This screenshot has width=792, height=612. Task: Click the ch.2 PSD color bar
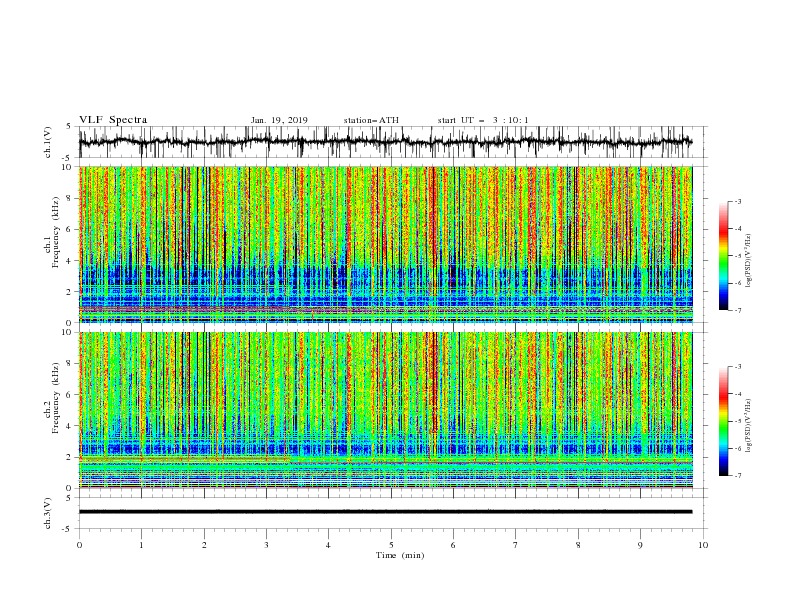pos(723,421)
